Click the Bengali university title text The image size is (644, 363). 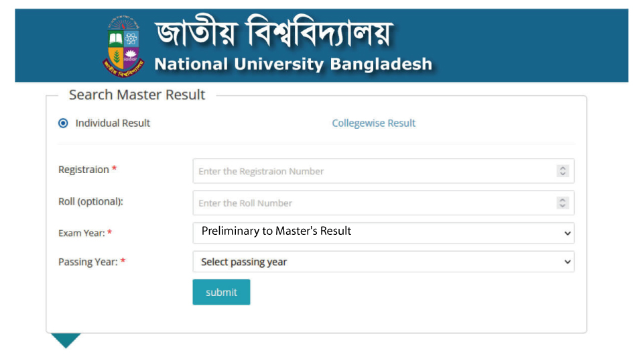coord(273,32)
